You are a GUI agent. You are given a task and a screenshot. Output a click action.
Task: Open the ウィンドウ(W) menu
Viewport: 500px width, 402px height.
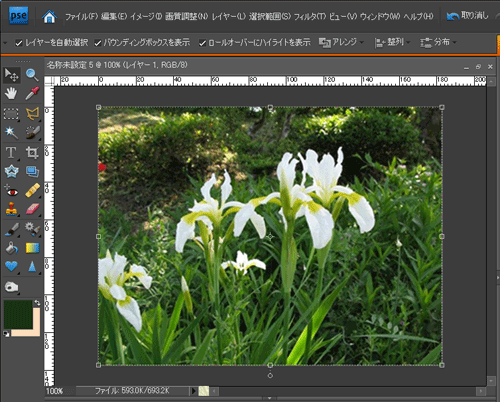click(x=380, y=16)
